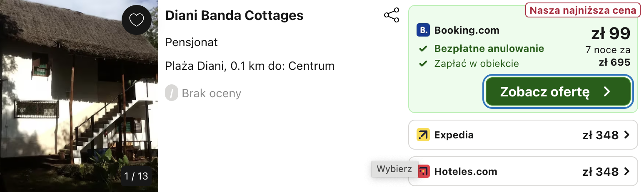
Task: Click the 1 / 13 photo counter
Action: click(x=136, y=176)
